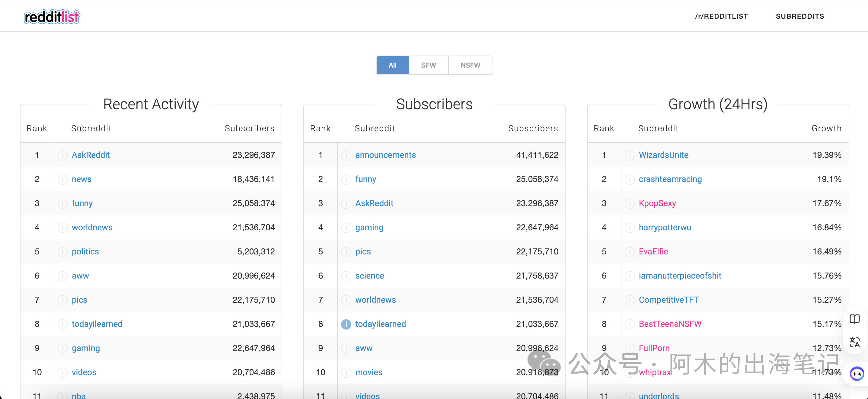The height and width of the screenshot is (399, 868).
Task: Switch filter to NSFW
Action: coord(471,65)
